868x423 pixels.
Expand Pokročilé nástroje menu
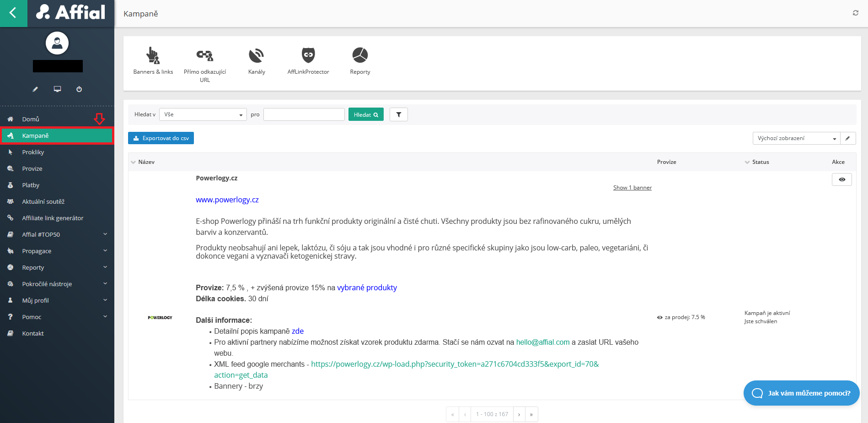[x=57, y=284]
